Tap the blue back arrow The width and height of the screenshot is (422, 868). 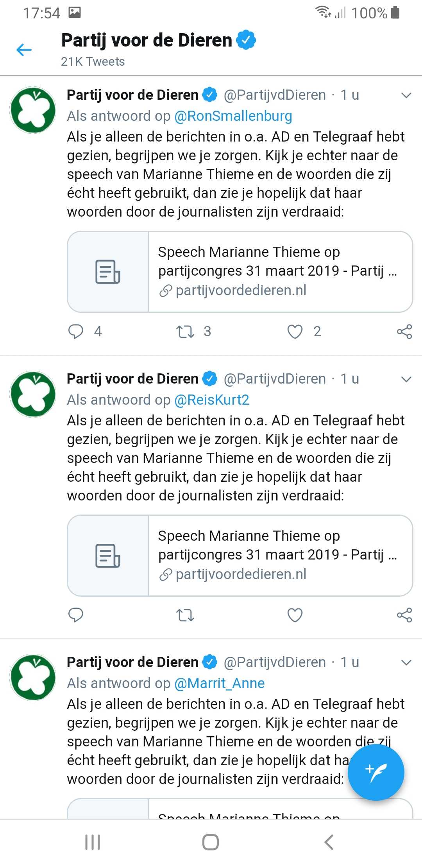pyautogui.click(x=24, y=50)
